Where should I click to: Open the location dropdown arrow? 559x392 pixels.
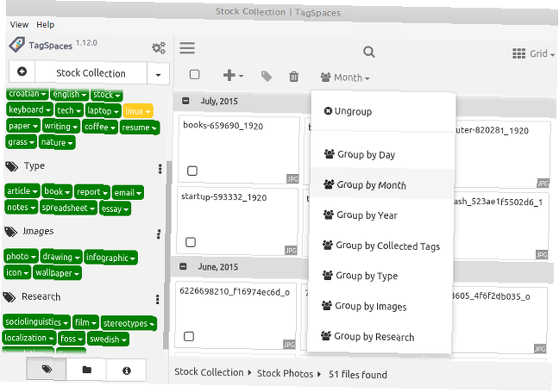point(158,74)
